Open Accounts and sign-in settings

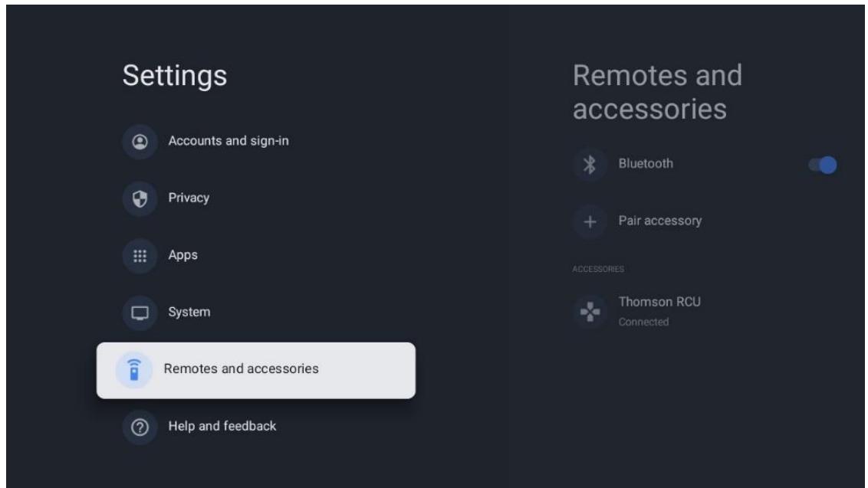(x=228, y=141)
